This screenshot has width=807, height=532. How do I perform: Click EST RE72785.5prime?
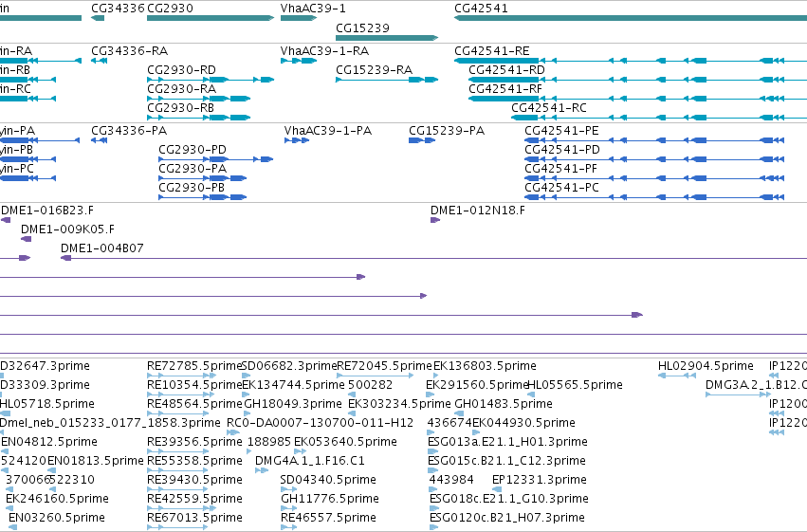click(x=194, y=366)
